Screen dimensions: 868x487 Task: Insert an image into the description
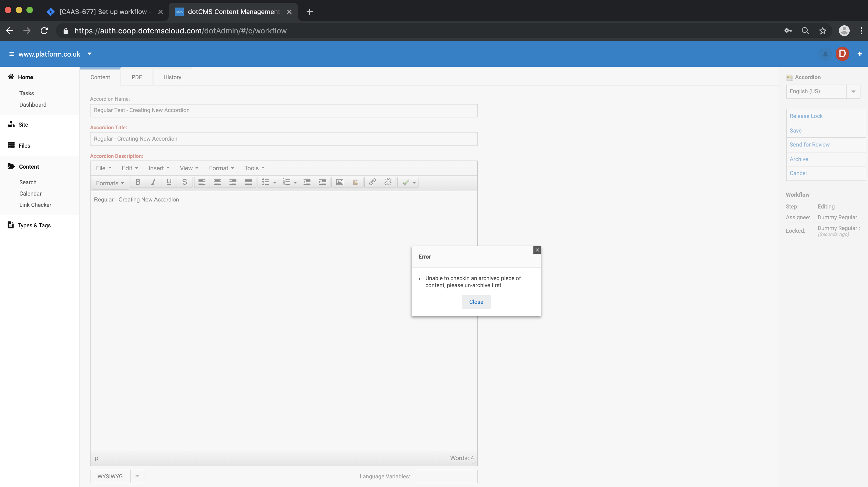click(x=340, y=182)
